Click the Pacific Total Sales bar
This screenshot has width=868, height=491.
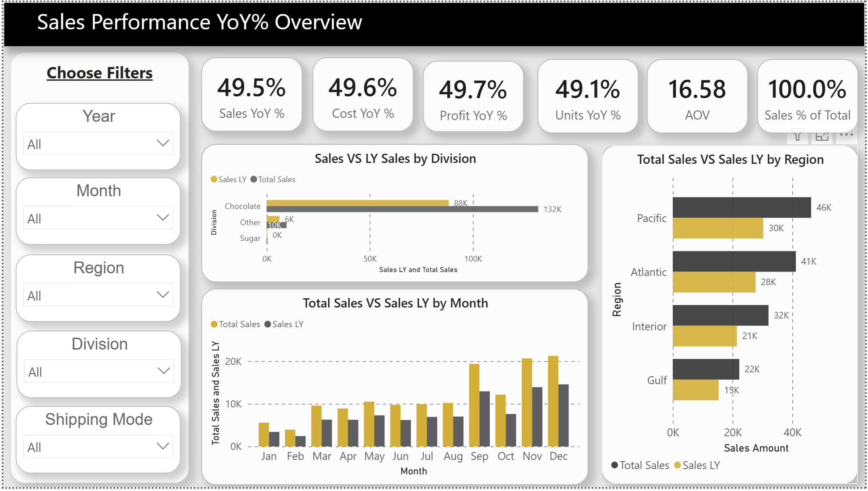[741, 207]
